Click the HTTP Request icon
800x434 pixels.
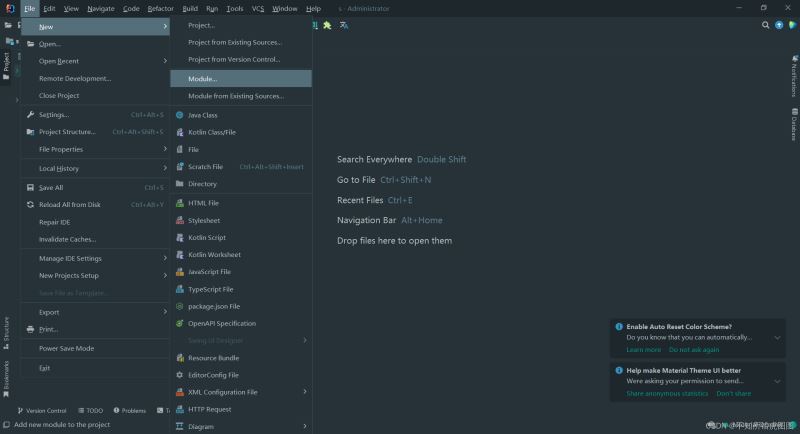(180, 409)
